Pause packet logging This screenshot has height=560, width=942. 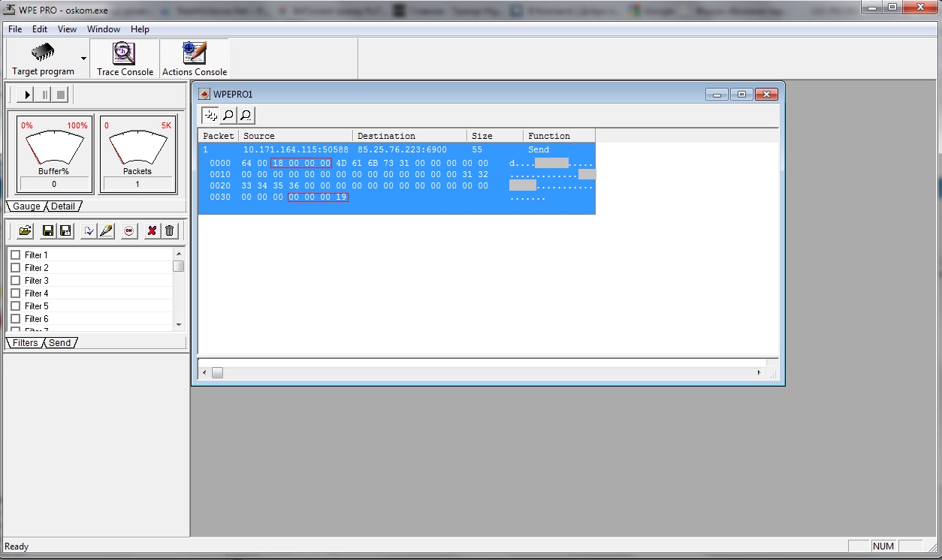pos(44,95)
